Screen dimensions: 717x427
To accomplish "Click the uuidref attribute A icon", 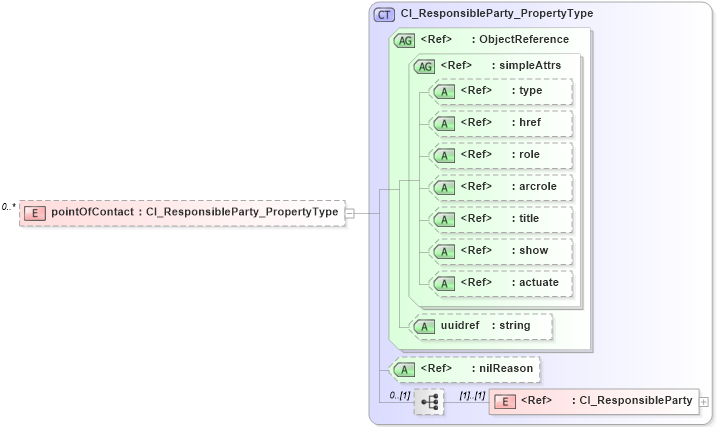I will pos(424,327).
